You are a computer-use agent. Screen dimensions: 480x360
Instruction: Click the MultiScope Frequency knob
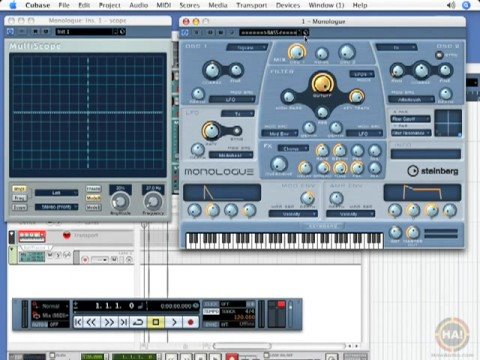[153, 201]
